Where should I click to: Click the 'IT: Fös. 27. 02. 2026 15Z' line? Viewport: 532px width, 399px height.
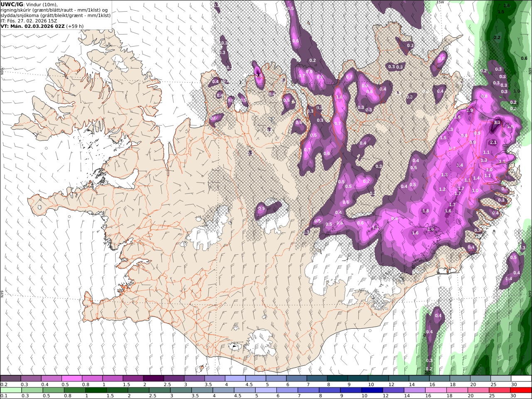[29, 21]
